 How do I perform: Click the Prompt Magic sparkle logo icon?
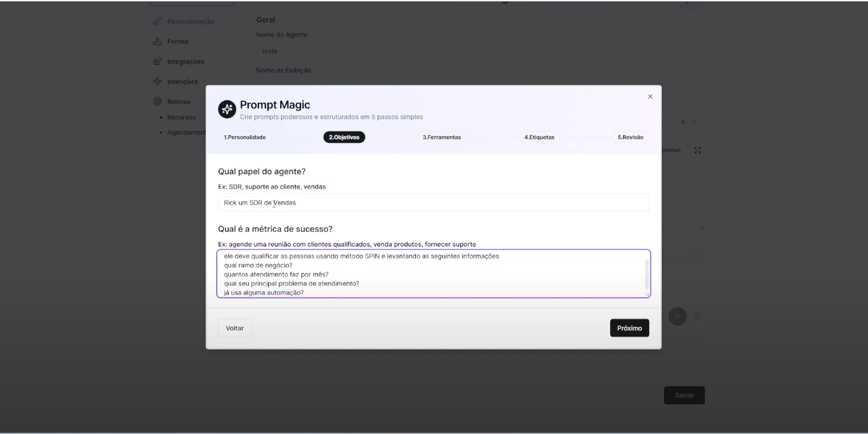click(x=227, y=109)
